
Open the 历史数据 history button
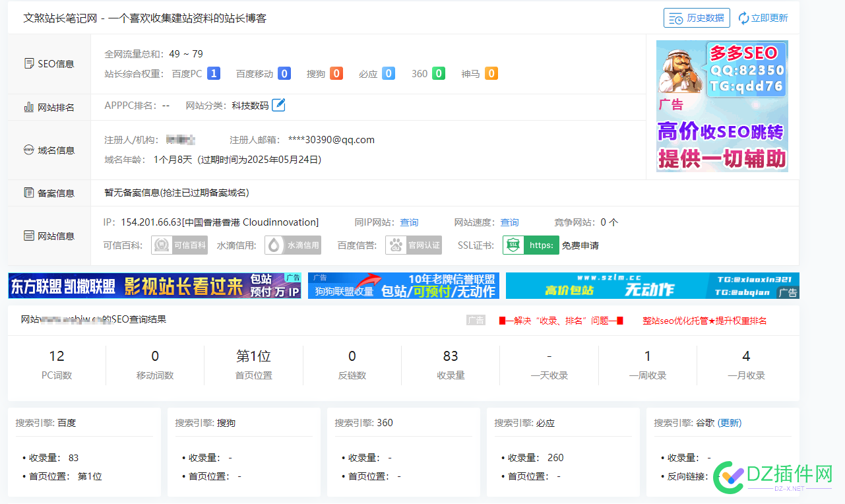coord(697,18)
